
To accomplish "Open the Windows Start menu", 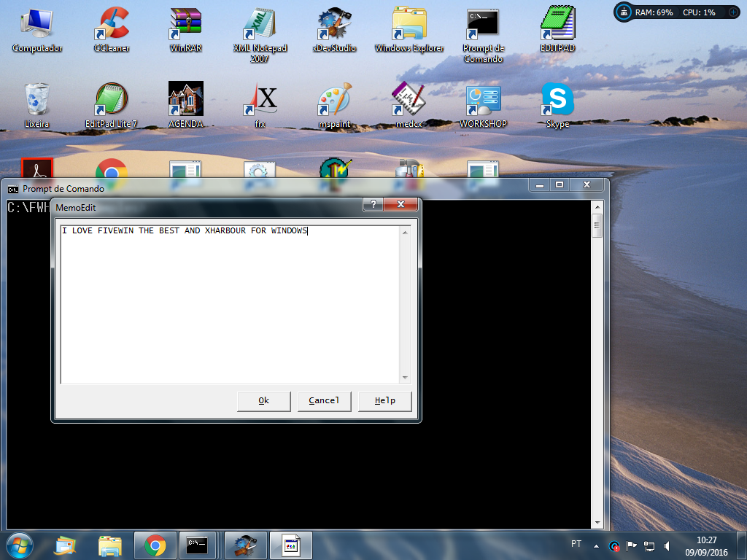I will click(20, 545).
